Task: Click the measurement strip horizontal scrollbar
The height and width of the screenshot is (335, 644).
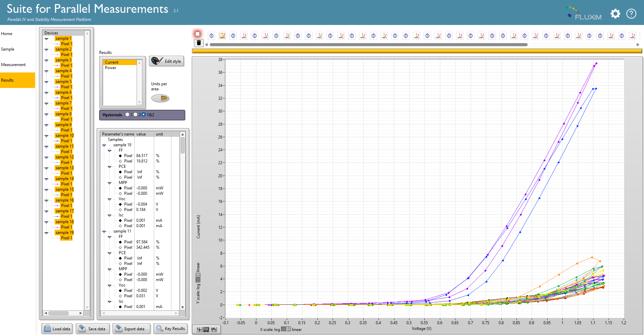Action: (368, 44)
